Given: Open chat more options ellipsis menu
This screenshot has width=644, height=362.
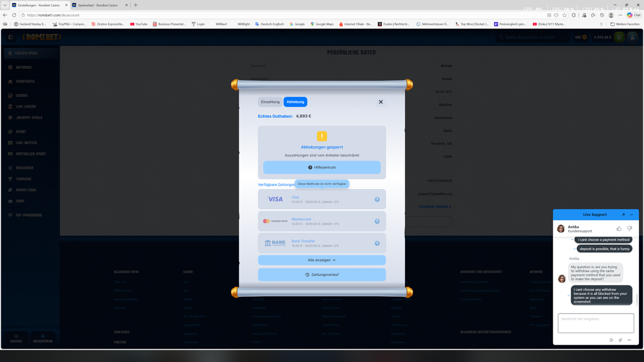Looking at the screenshot, I should click(x=629, y=340).
